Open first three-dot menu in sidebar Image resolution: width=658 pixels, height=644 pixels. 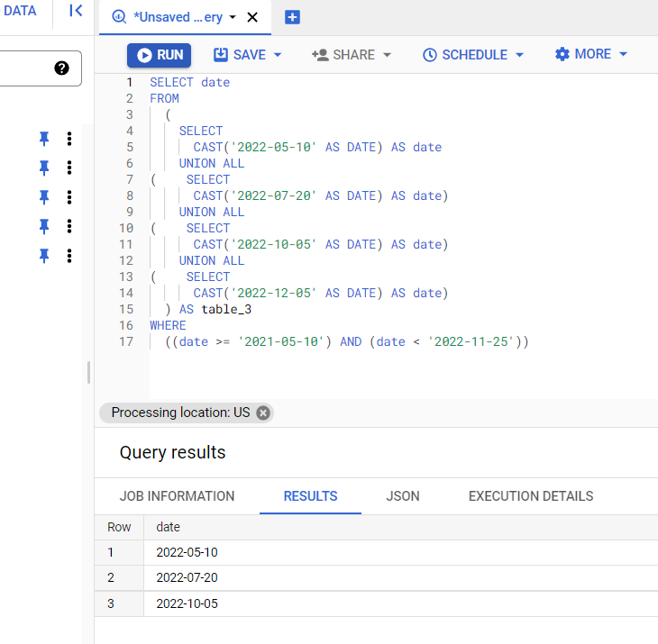pos(69,139)
